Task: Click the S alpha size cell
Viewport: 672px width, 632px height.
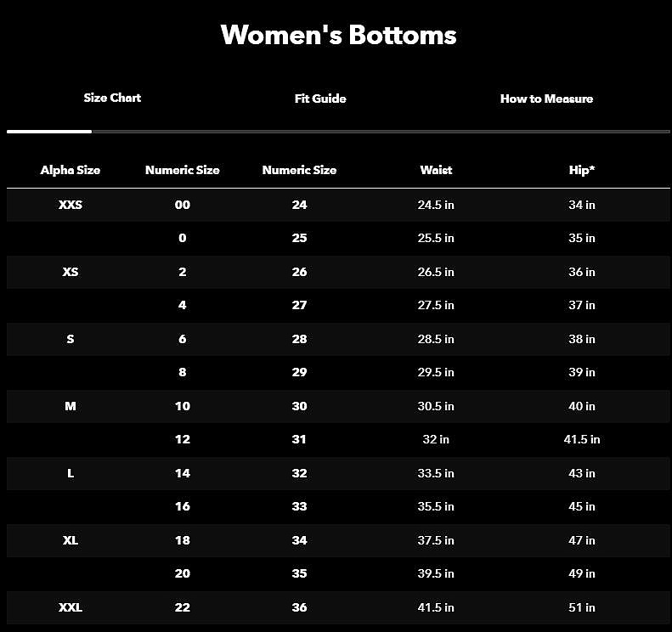Action: (71, 339)
